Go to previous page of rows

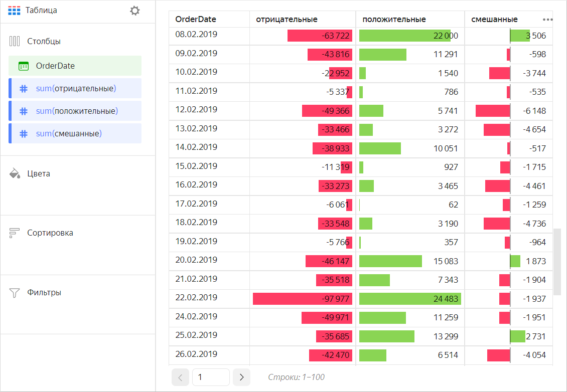click(x=181, y=377)
